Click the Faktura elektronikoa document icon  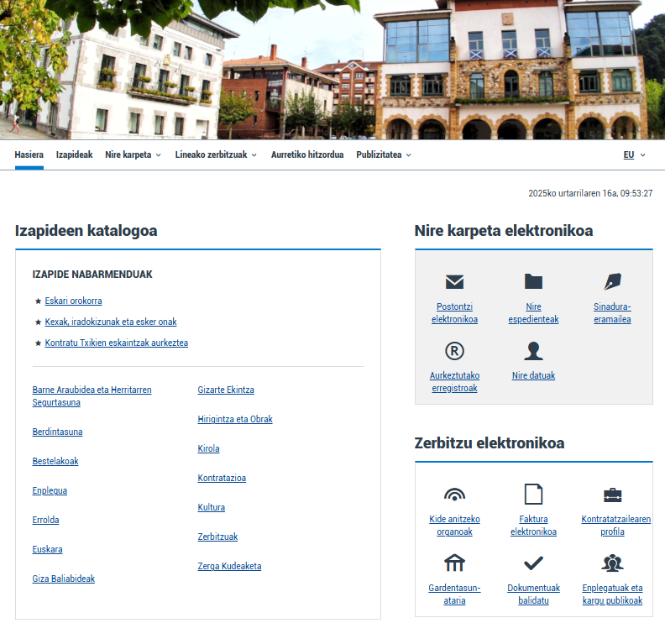pyautogui.click(x=533, y=494)
